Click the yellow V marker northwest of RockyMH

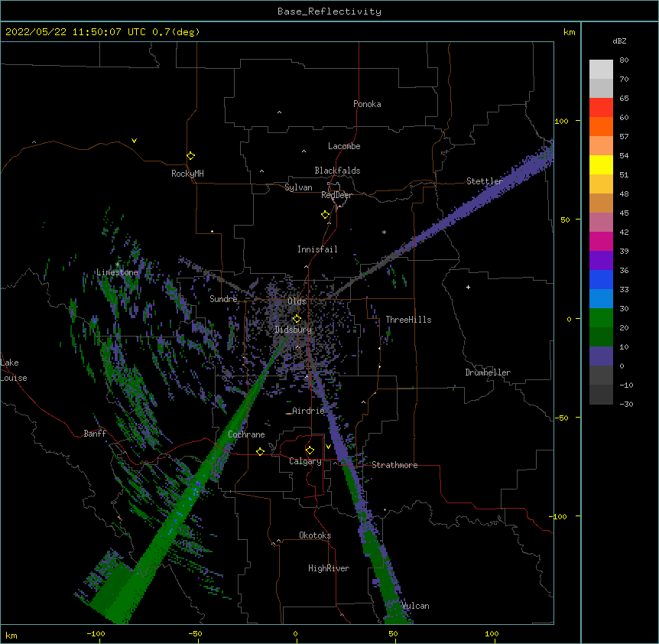[134, 141]
